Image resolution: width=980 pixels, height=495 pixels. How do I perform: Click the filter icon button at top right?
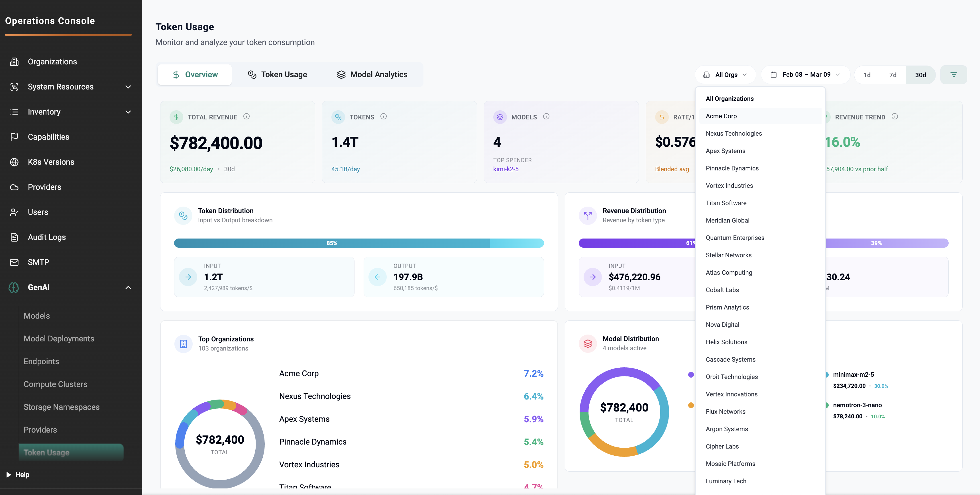click(953, 75)
